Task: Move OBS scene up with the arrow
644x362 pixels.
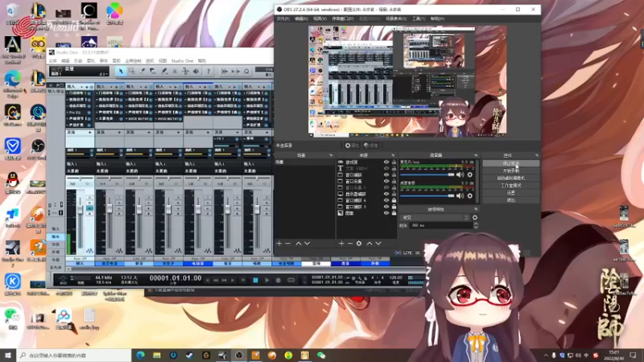Action: click(x=299, y=244)
